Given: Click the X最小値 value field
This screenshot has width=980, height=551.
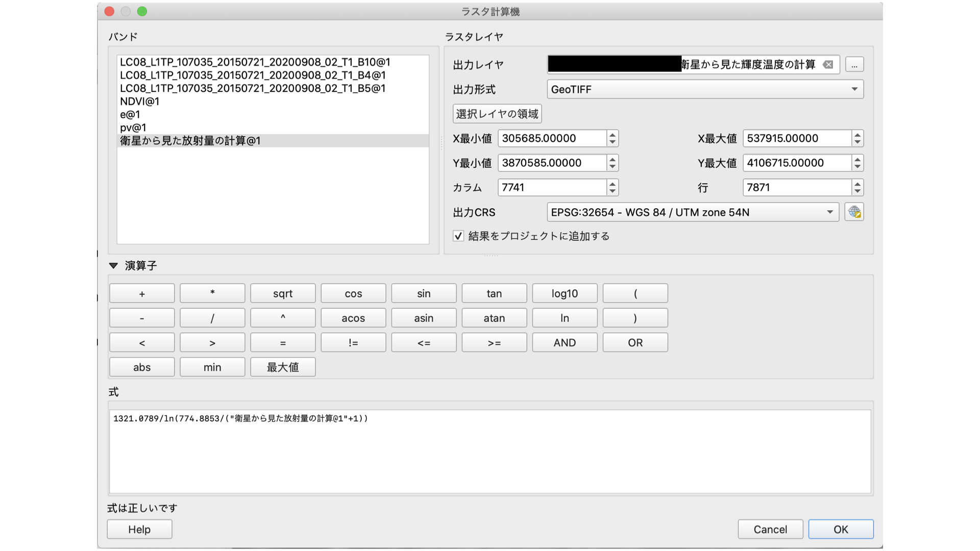Looking at the screenshot, I should coord(552,138).
